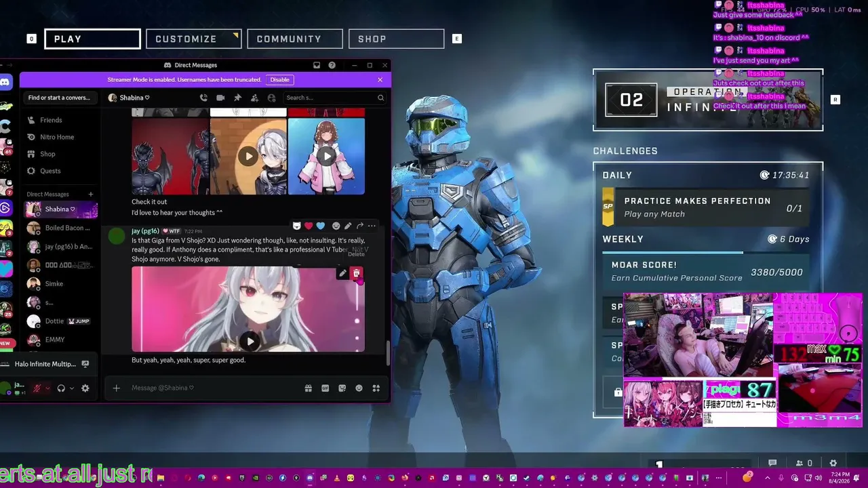Open the sticker picker
Screen dimensions: 868x488
pos(342,388)
